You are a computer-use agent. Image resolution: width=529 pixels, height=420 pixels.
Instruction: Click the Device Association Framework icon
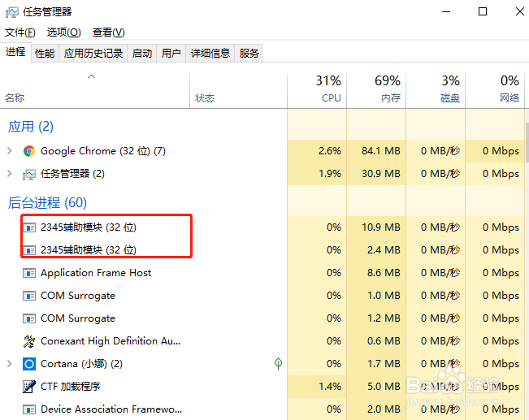point(29,409)
